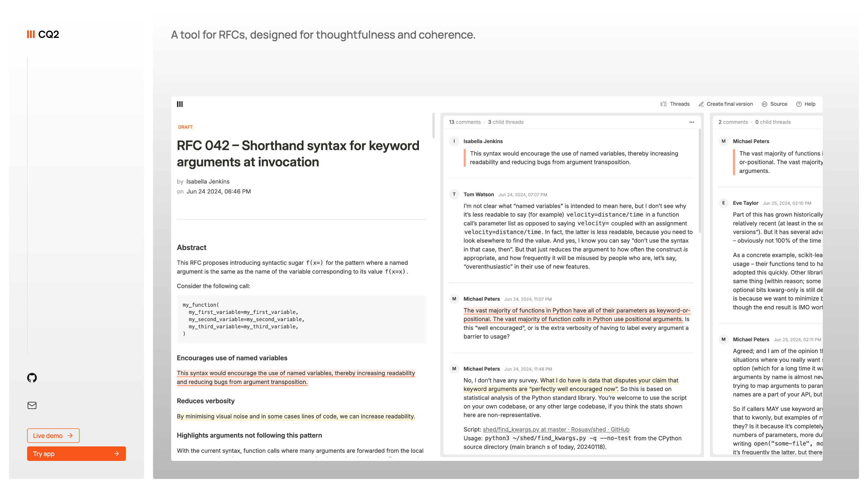This screenshot has height=488, width=868.
Task: Click the document pane scrollbar
Action: (x=433, y=126)
